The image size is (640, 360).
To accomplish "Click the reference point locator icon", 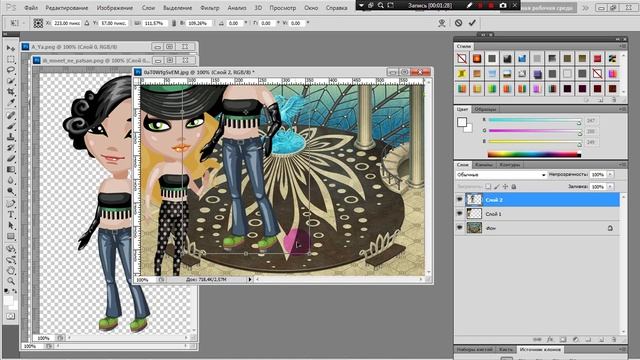I will click(x=38, y=23).
